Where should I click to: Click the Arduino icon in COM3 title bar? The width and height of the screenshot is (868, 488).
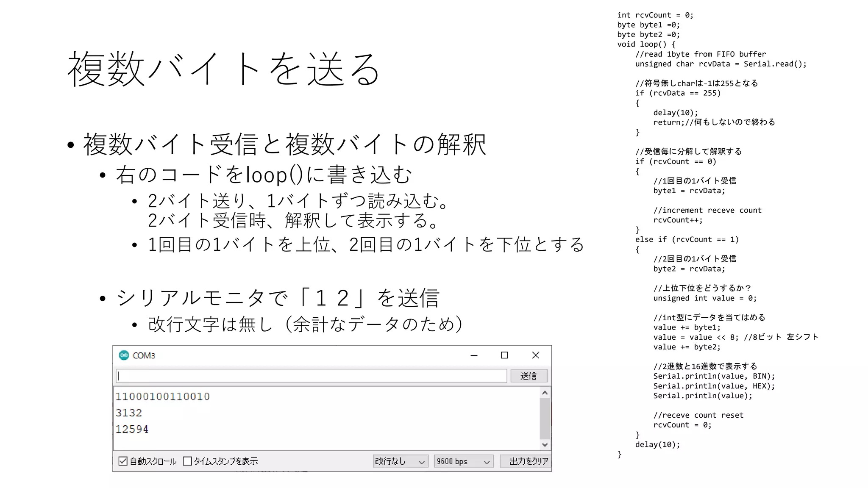click(x=124, y=355)
